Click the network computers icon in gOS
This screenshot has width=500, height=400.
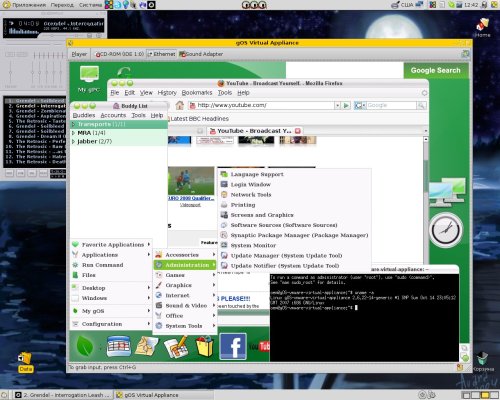(447, 192)
